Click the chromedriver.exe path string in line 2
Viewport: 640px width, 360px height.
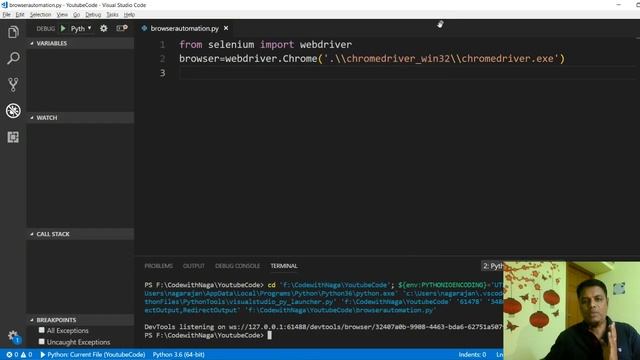(x=442, y=59)
